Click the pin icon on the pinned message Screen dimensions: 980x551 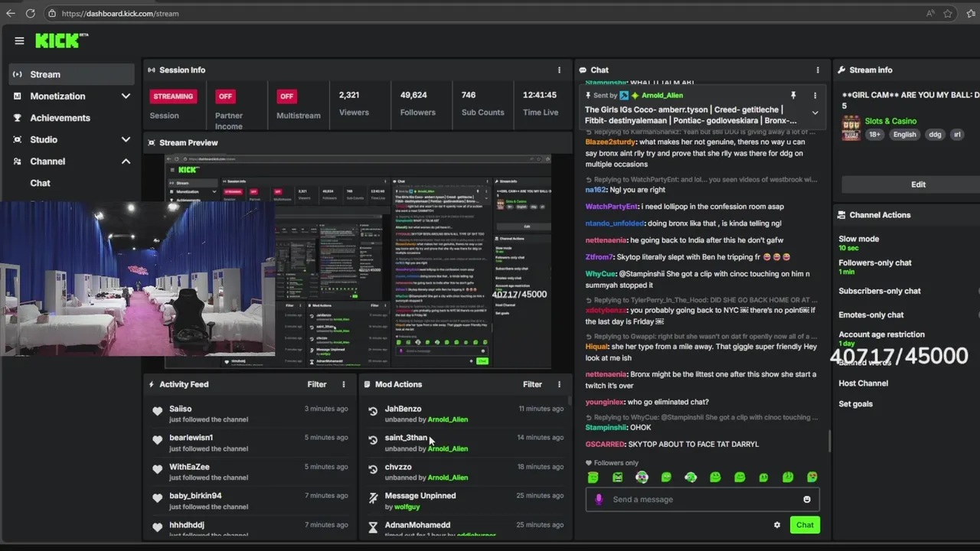pyautogui.click(x=793, y=96)
